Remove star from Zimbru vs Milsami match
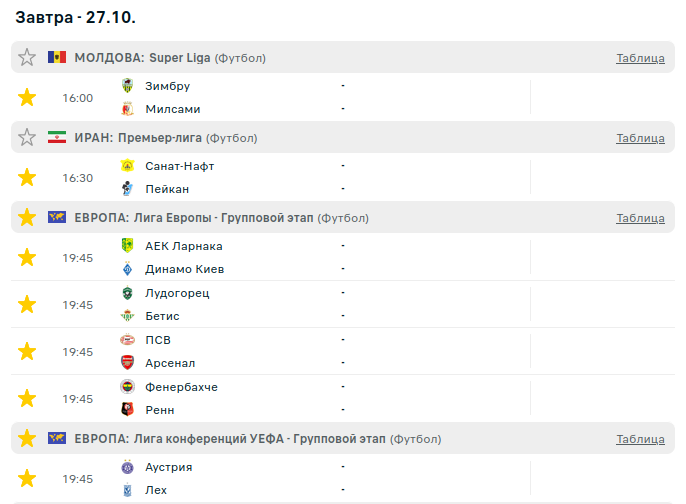This screenshot has width=686, height=504. click(x=27, y=98)
